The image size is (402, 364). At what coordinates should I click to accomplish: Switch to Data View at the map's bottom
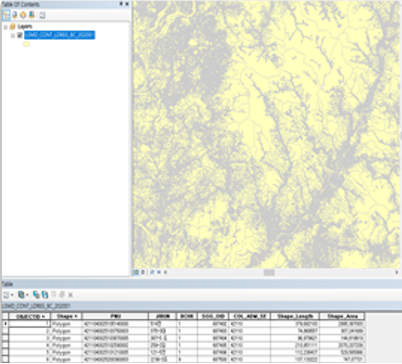[136, 272]
